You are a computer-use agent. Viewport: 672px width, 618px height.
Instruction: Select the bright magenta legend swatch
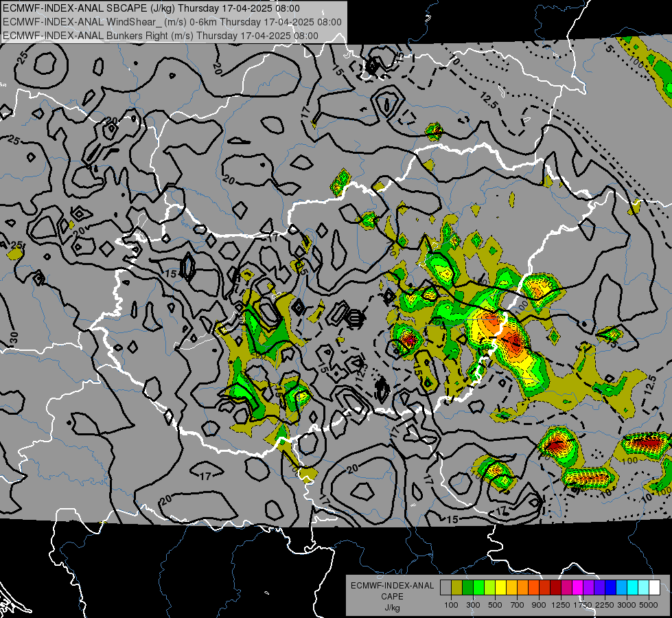tap(578, 587)
